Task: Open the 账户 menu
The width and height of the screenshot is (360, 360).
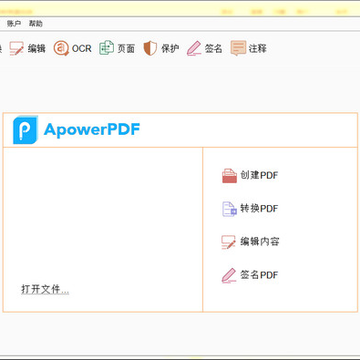Action: 14,24
